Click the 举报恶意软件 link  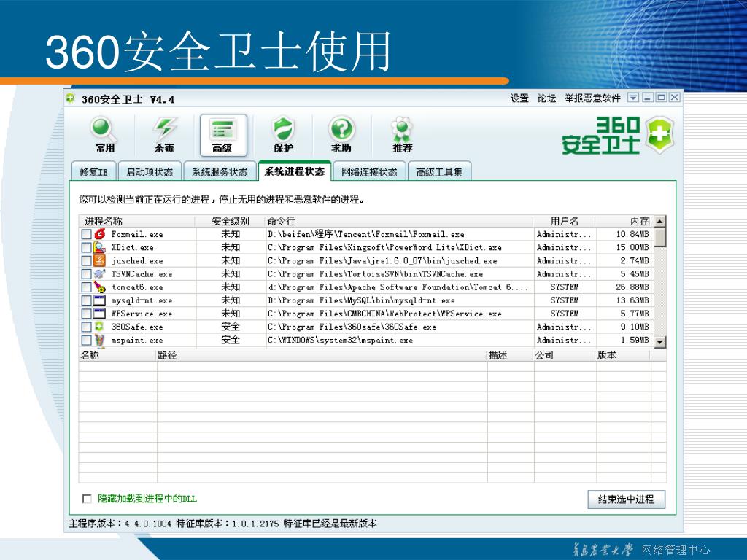click(592, 98)
